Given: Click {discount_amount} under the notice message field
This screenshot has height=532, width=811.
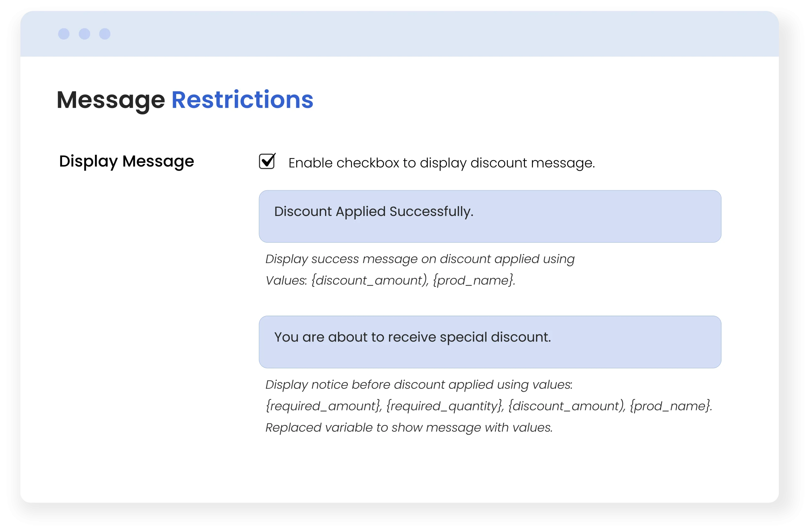Looking at the screenshot, I should [x=567, y=406].
